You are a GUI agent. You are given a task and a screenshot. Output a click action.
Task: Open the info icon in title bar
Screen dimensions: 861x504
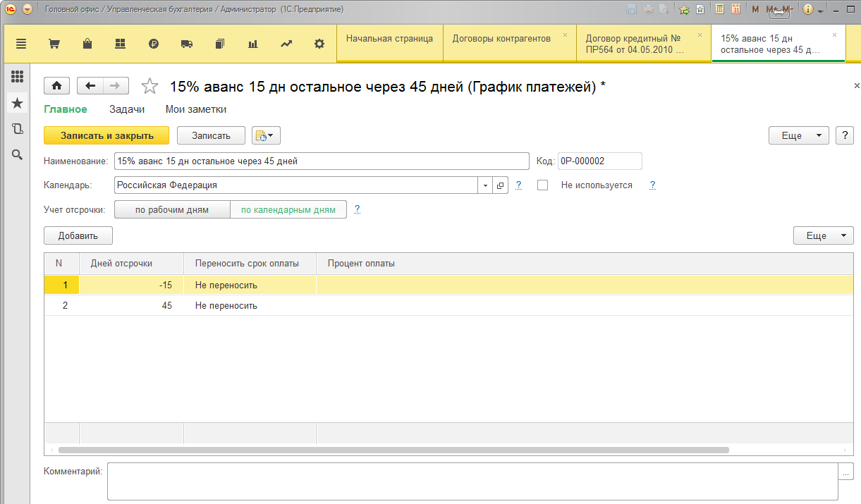808,10
